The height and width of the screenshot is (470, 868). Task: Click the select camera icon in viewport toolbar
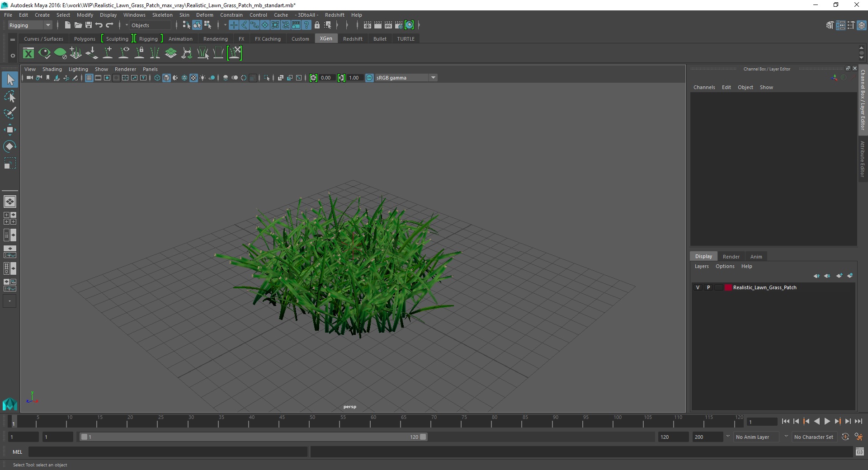(x=29, y=78)
